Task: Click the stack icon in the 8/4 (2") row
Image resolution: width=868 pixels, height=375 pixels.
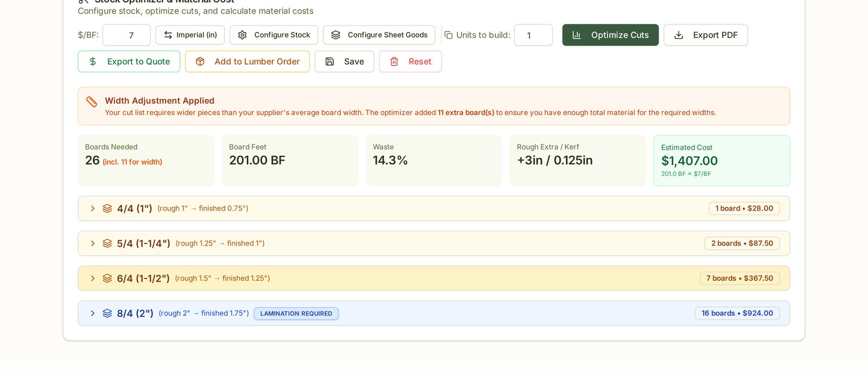Action: pos(107,313)
